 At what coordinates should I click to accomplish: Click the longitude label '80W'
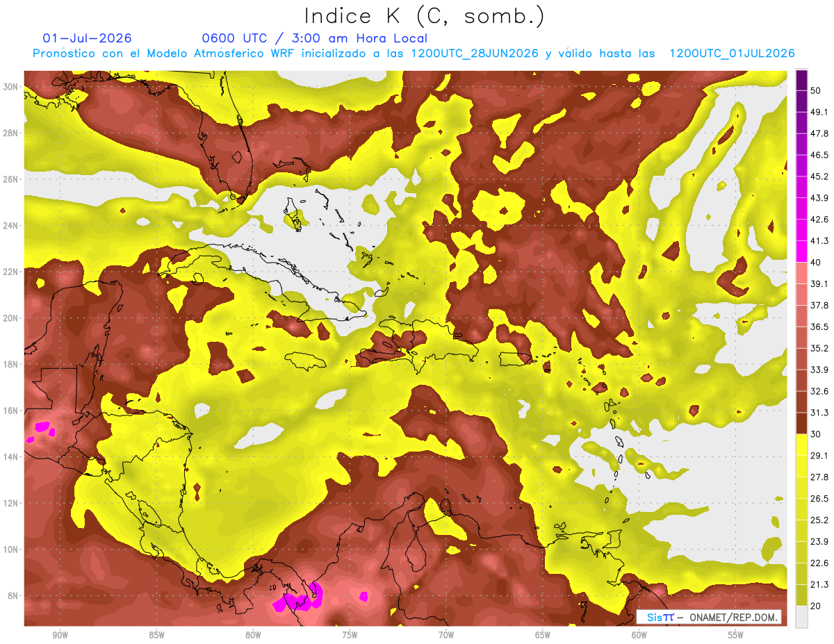pos(253,636)
